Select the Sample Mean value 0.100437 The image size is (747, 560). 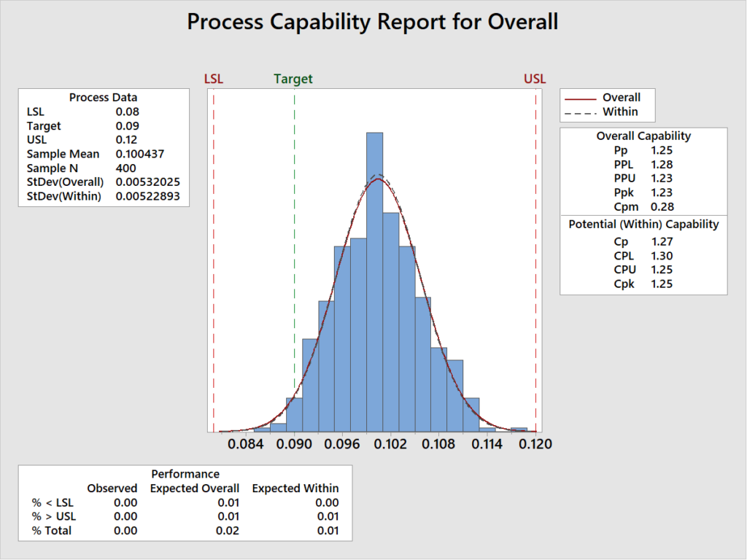(x=142, y=154)
